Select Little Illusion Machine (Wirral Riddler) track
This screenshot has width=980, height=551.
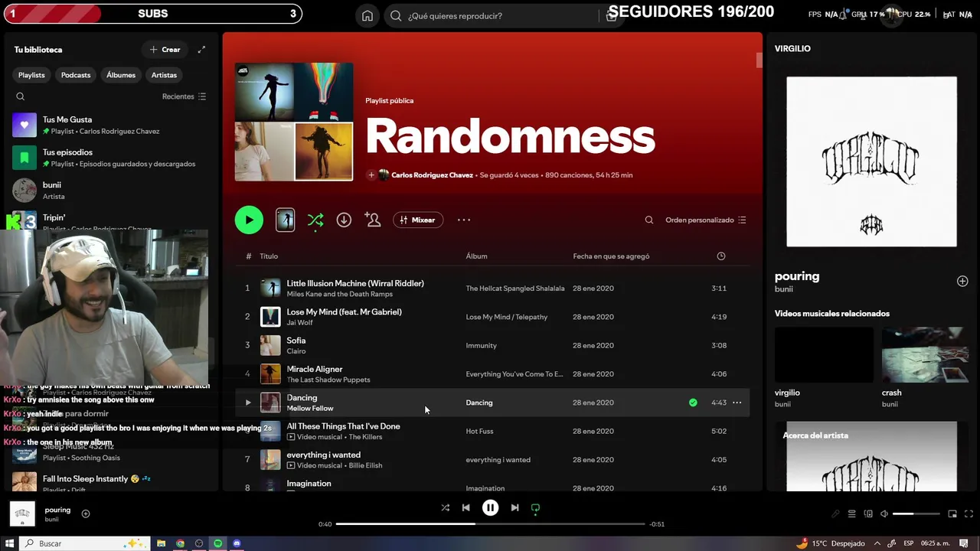[355, 283]
